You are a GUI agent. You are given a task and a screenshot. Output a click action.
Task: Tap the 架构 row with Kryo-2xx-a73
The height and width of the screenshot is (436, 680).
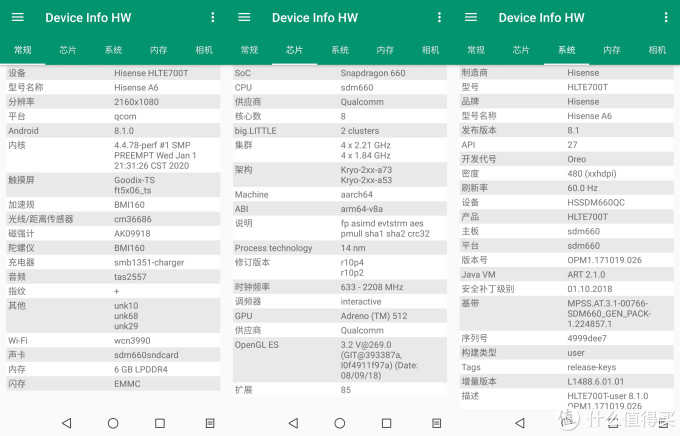340,175
